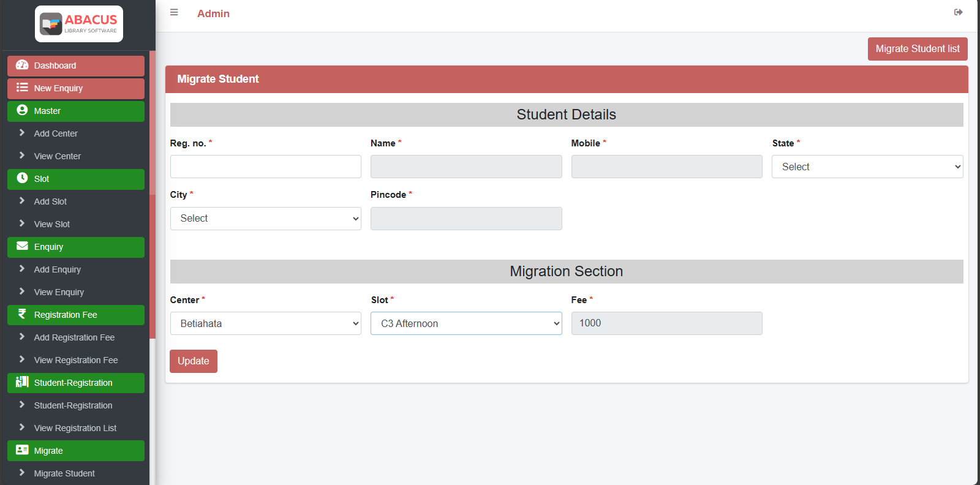Expand the Master menu section

(x=76, y=111)
